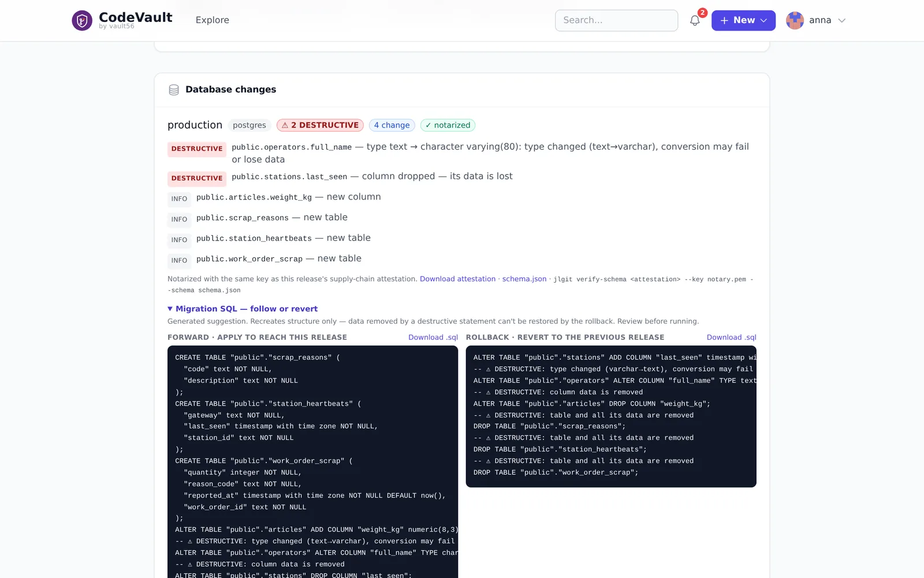Screen dimensions: 924x578
Task: Click into the Search field
Action: click(616, 20)
